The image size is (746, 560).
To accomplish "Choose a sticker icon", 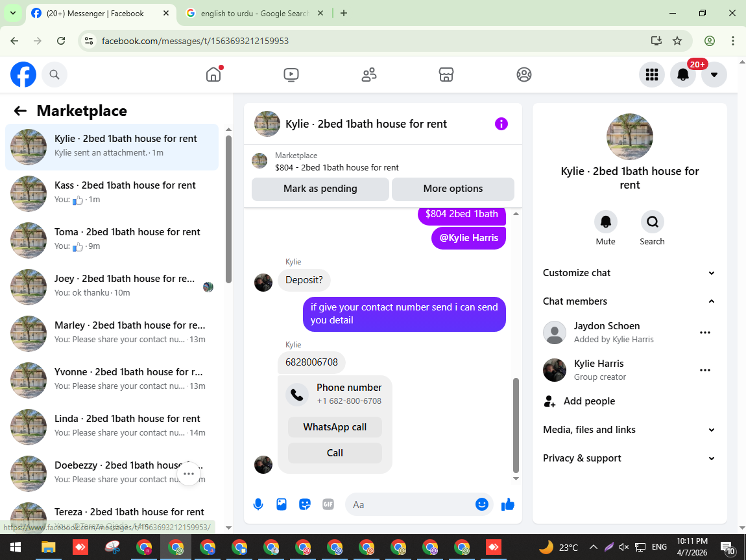I will tap(305, 504).
